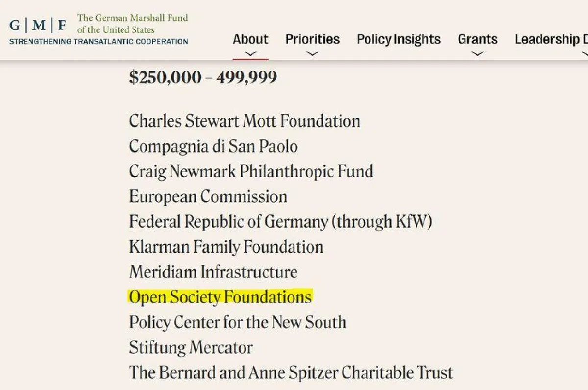Expand the chevron under Priorities
Screen dimensions: 588x390
[312, 53]
